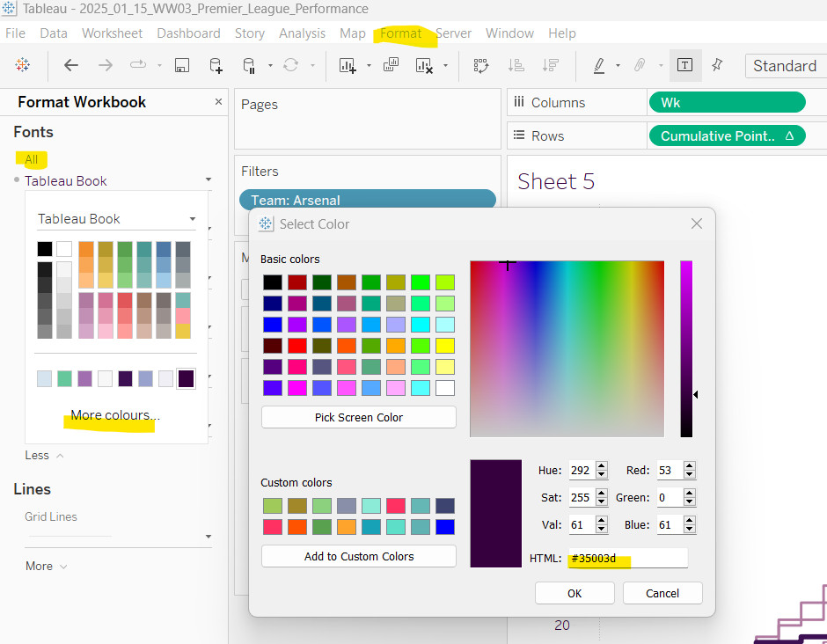
Task: Select yellow basic color swatch
Action: point(445,346)
